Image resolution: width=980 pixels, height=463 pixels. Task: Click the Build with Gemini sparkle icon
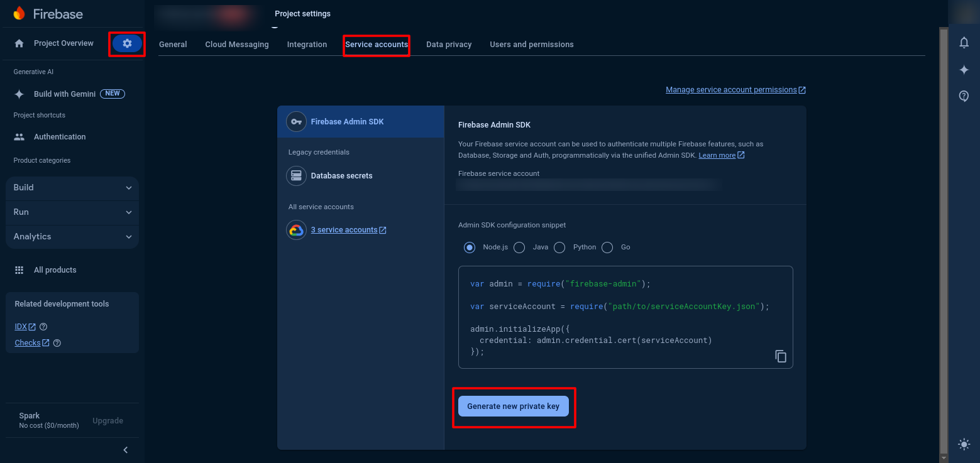coord(19,94)
